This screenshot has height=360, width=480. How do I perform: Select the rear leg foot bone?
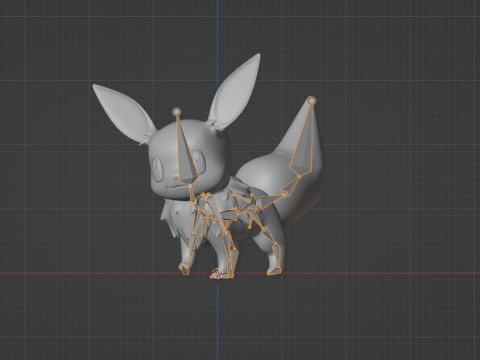[x=274, y=271]
